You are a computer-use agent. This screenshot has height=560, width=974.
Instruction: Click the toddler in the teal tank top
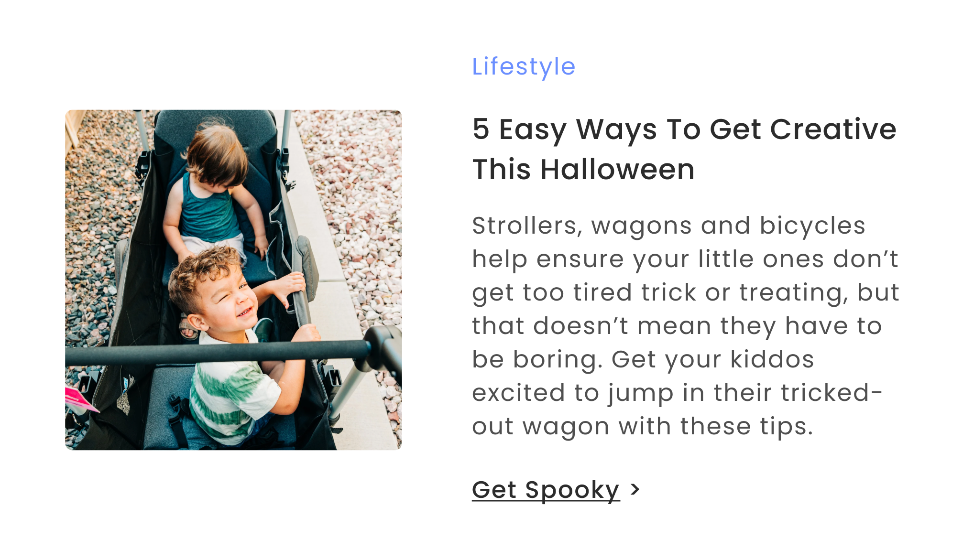click(210, 196)
